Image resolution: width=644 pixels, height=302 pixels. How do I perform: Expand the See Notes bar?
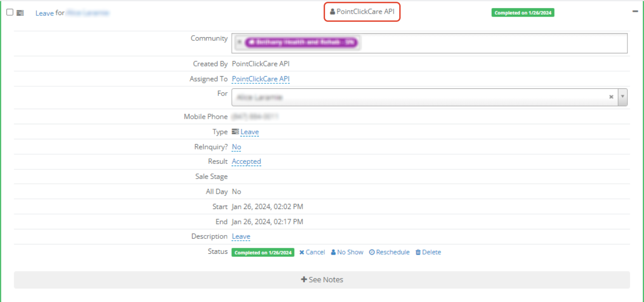point(322,280)
